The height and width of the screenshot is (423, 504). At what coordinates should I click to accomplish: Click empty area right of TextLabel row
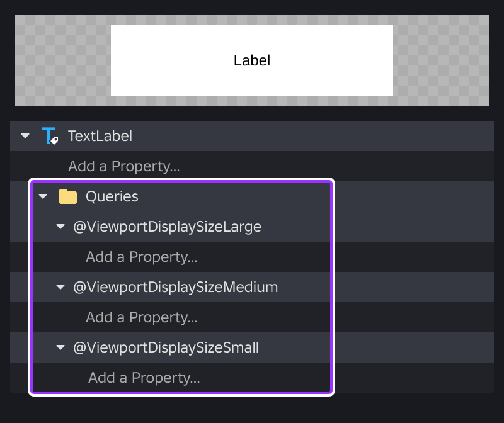point(312,136)
